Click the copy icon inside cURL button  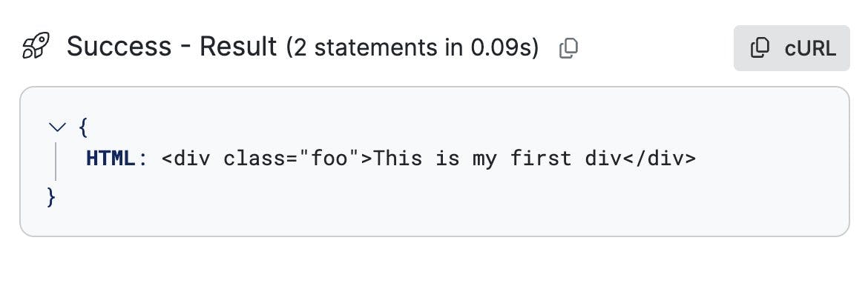tap(760, 48)
